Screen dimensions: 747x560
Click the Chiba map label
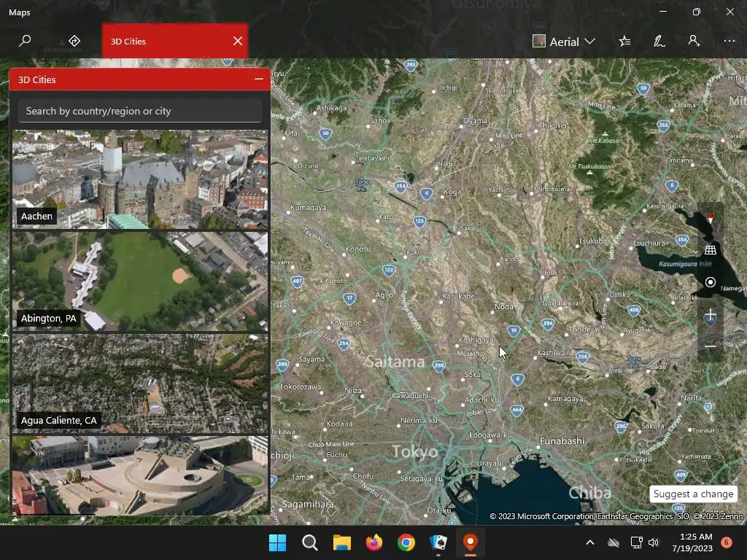[589, 492]
